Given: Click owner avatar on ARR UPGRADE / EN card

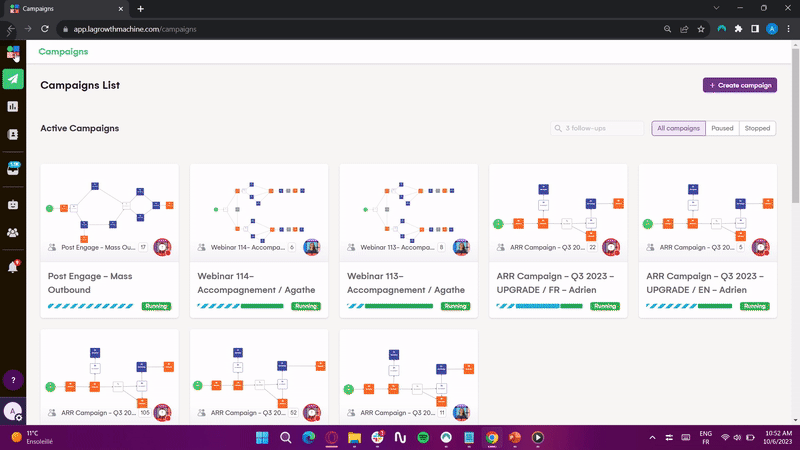Looking at the screenshot, I should click(x=760, y=247).
